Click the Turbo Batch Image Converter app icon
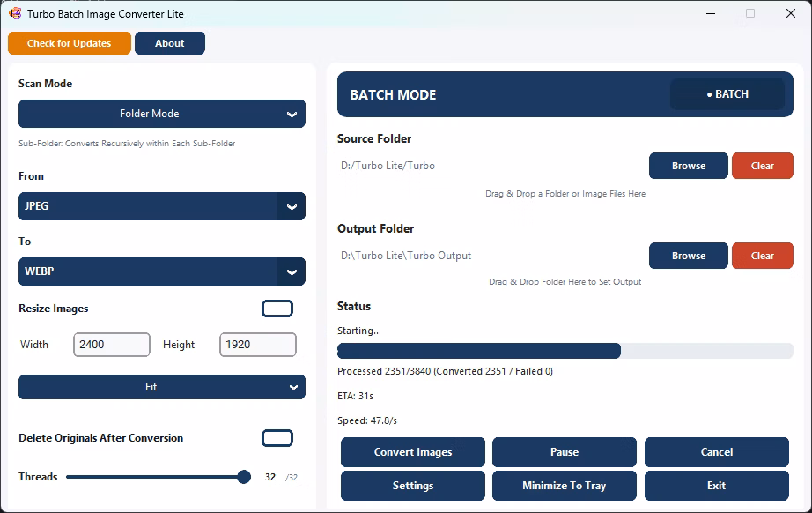The image size is (812, 513). 15,13
